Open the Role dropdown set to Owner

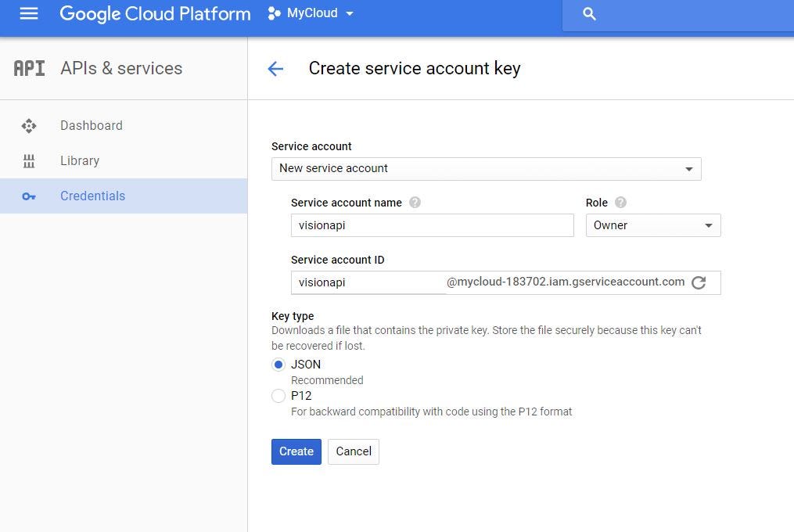tap(652, 225)
